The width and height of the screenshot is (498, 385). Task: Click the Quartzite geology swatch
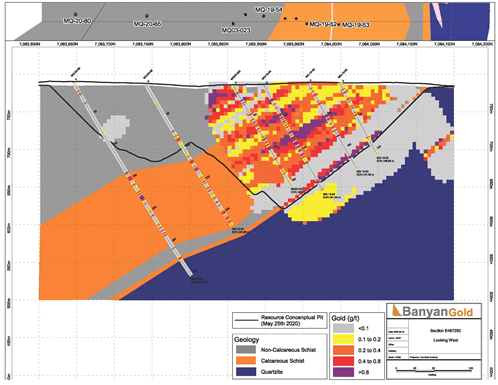(x=246, y=372)
